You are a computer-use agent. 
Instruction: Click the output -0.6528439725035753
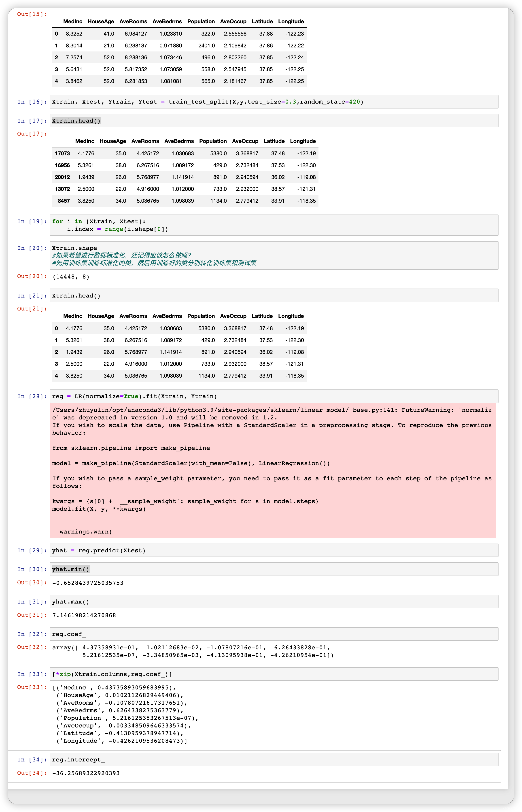[88, 583]
